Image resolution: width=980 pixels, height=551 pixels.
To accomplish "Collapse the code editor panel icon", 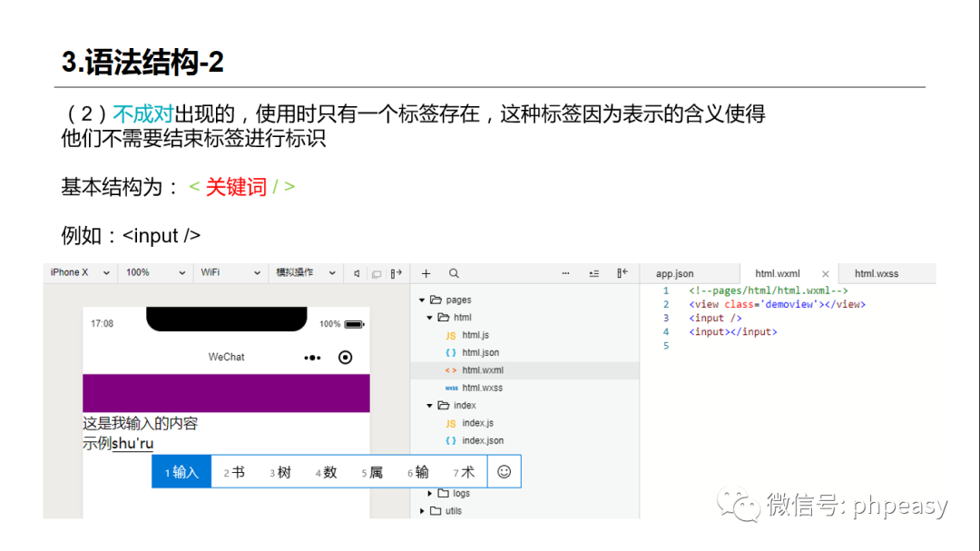I will point(623,272).
